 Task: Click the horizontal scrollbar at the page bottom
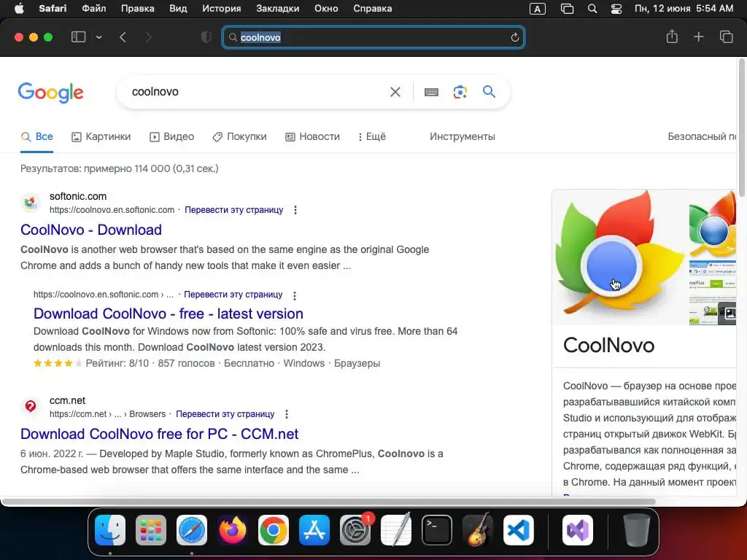click(x=329, y=502)
